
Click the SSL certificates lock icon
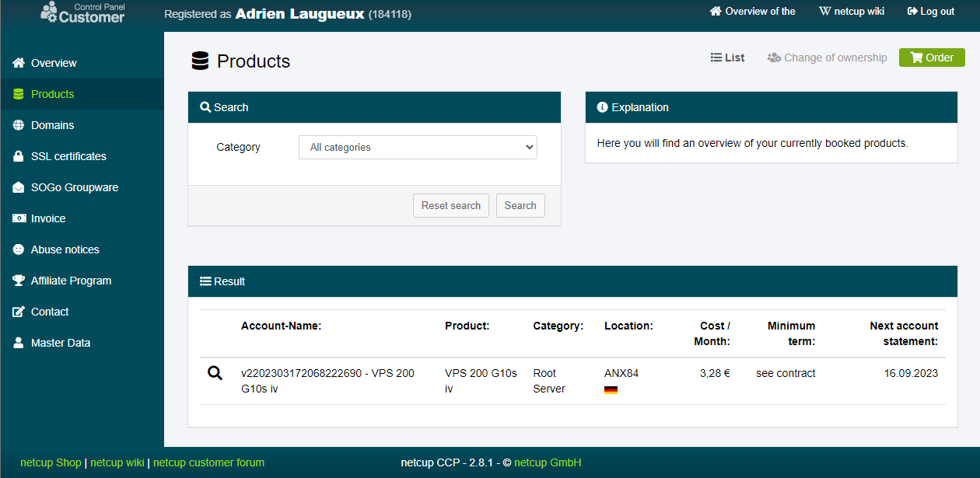click(19, 156)
